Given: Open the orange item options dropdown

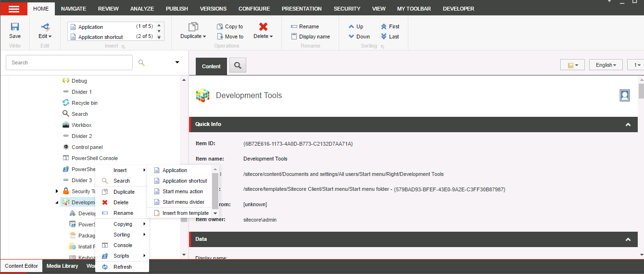Looking at the screenshot, I should point(572,65).
